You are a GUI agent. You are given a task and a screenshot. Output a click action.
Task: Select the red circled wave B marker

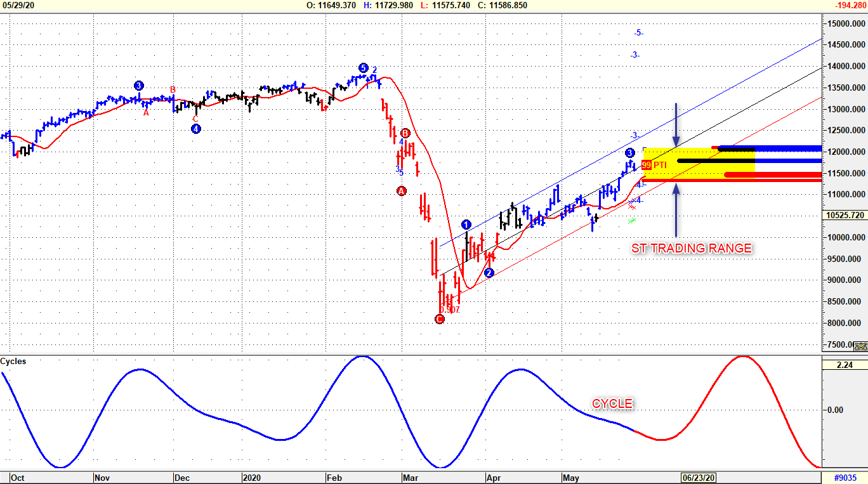[405, 133]
